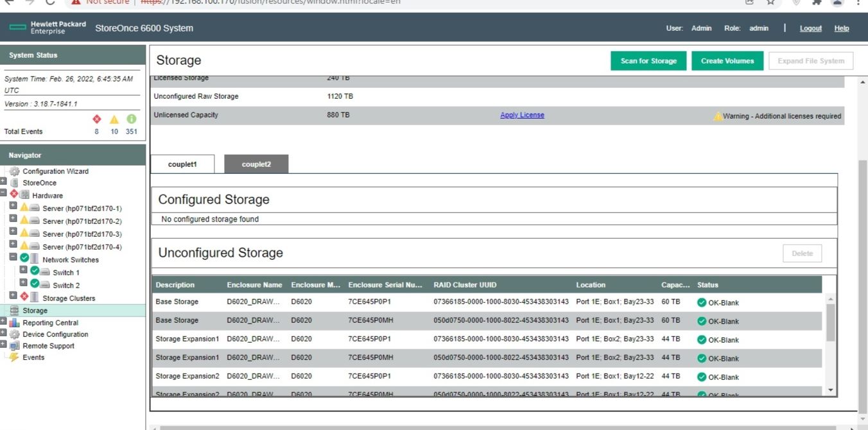The width and height of the screenshot is (868, 430).
Task: Click the Logout link
Action: point(811,28)
